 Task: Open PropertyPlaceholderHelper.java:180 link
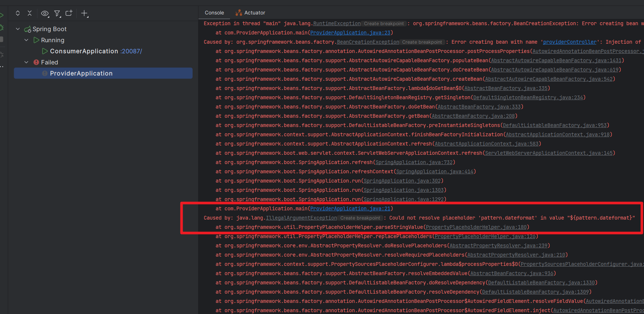(476, 227)
